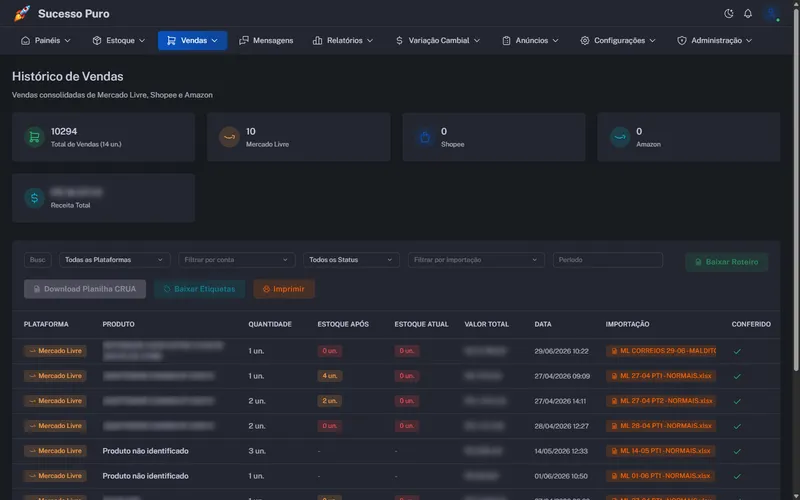
Task: Click the CONFERIDO column header
Action: tap(751, 324)
